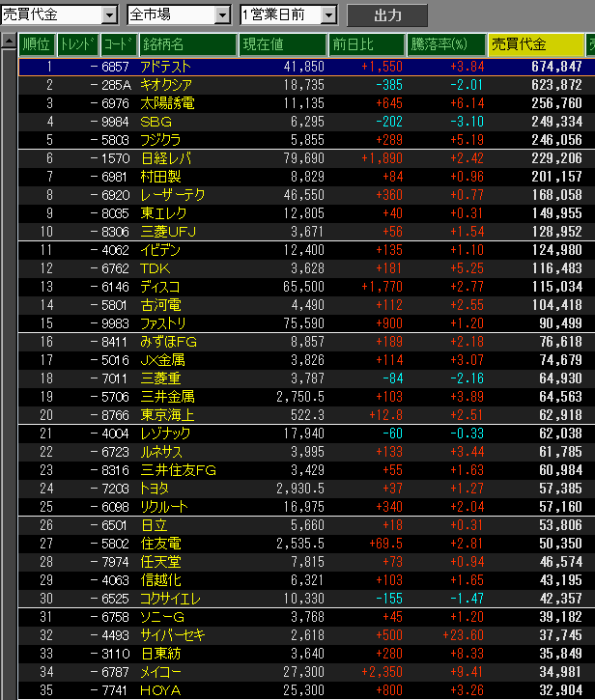
Task: Click change +2,350 for メイコー
Action: (x=382, y=672)
